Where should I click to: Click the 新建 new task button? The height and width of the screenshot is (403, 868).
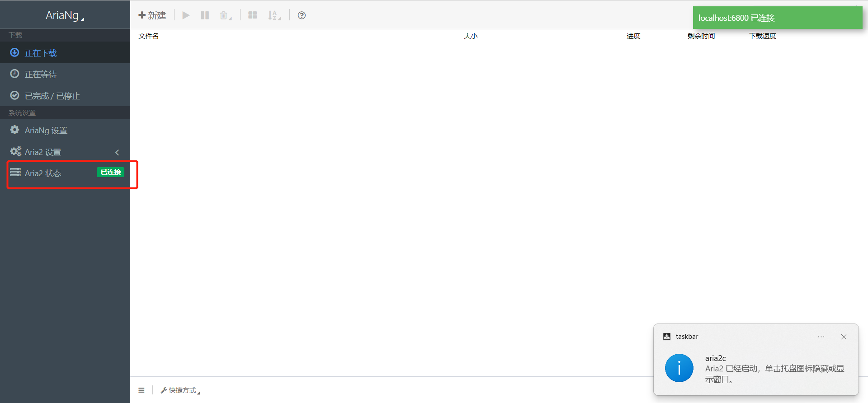pos(152,15)
